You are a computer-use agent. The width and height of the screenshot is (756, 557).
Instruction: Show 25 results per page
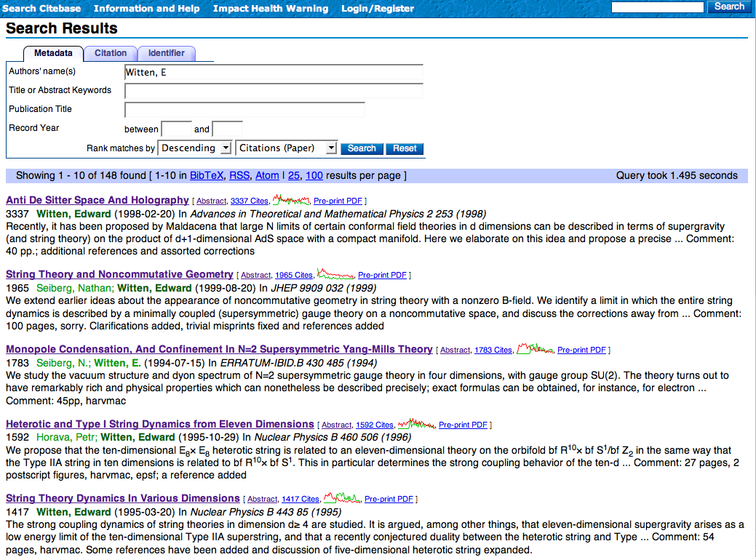click(293, 175)
